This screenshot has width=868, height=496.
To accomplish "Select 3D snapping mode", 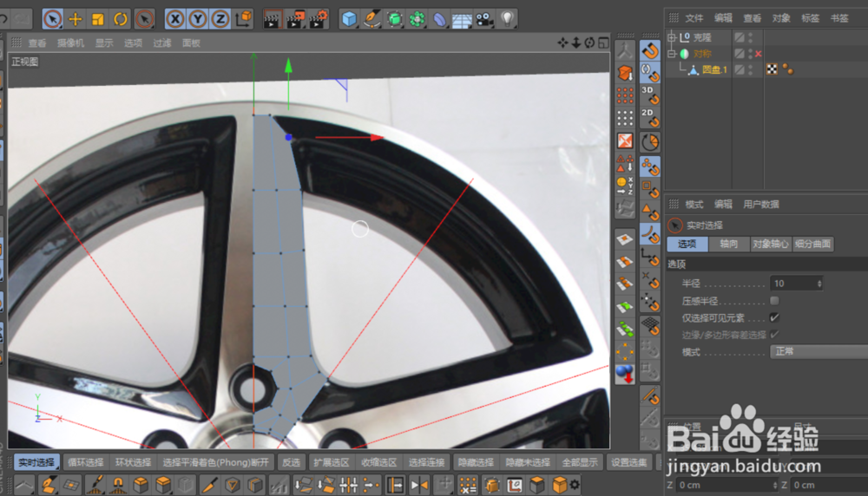I will pos(650,95).
